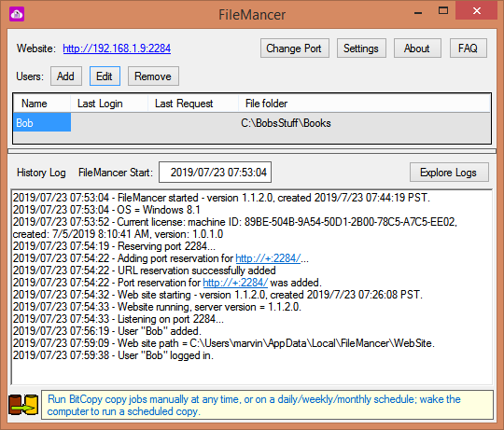This screenshot has height=430, width=504.
Task: Maximize the FileMancer window
Action: pyautogui.click(x=443, y=11)
